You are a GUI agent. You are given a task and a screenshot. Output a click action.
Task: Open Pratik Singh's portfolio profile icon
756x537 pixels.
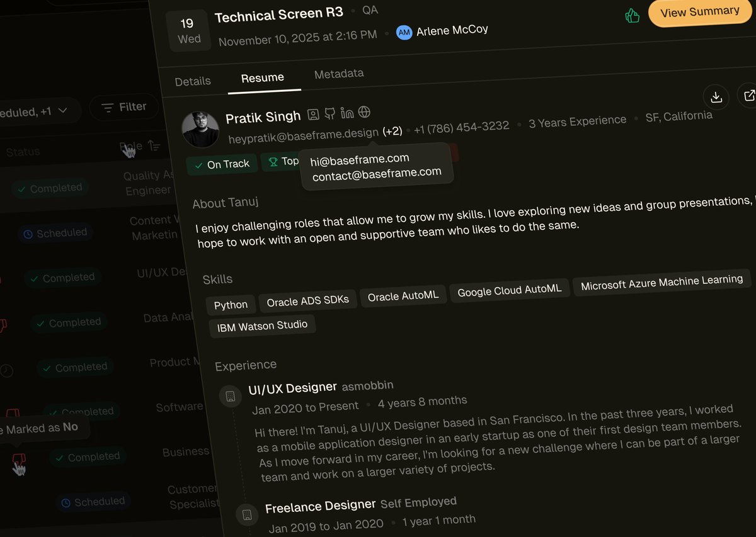pos(313,115)
